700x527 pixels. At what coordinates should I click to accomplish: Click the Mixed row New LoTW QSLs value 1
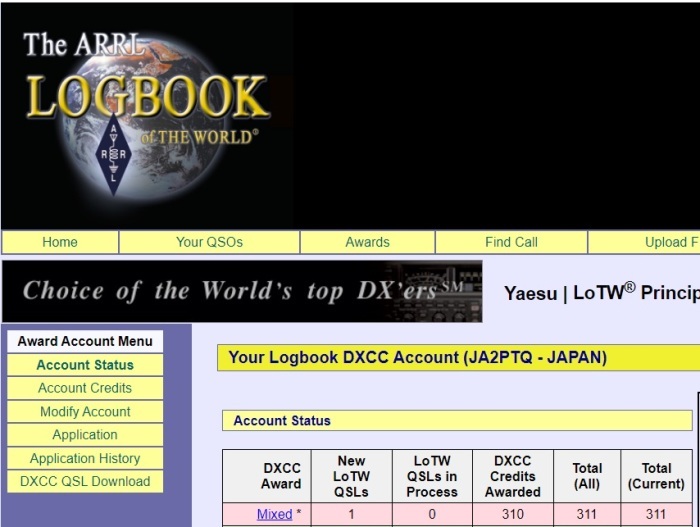pyautogui.click(x=352, y=514)
